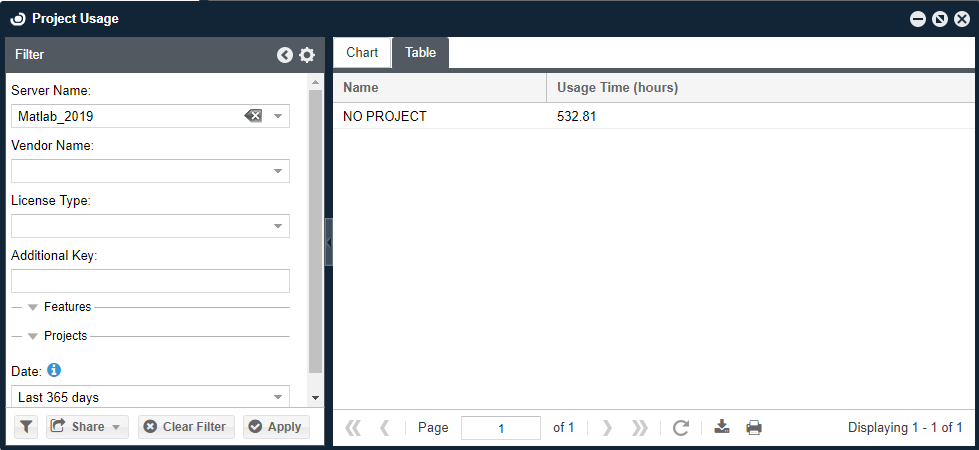Open Filter settings gear icon

pyautogui.click(x=307, y=55)
